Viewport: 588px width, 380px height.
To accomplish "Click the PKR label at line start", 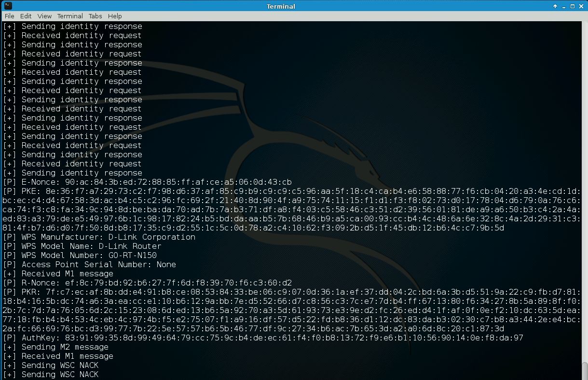I will pyautogui.click(x=31, y=292).
